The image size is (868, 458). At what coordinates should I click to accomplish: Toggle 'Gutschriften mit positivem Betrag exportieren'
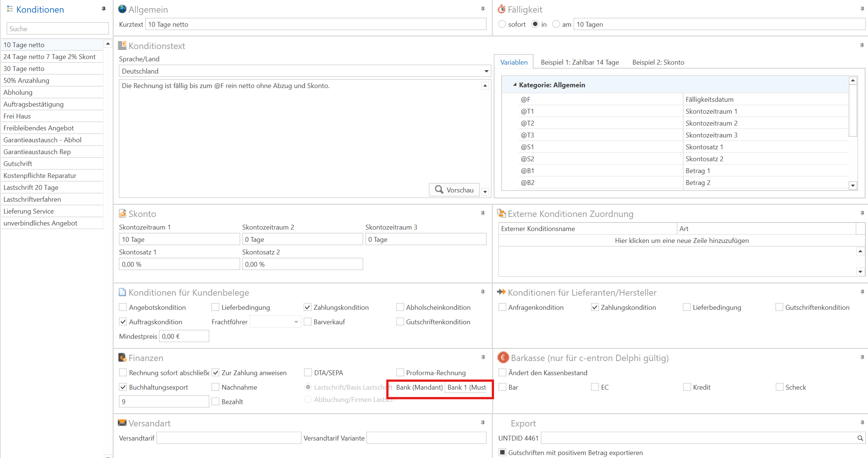coord(502,452)
